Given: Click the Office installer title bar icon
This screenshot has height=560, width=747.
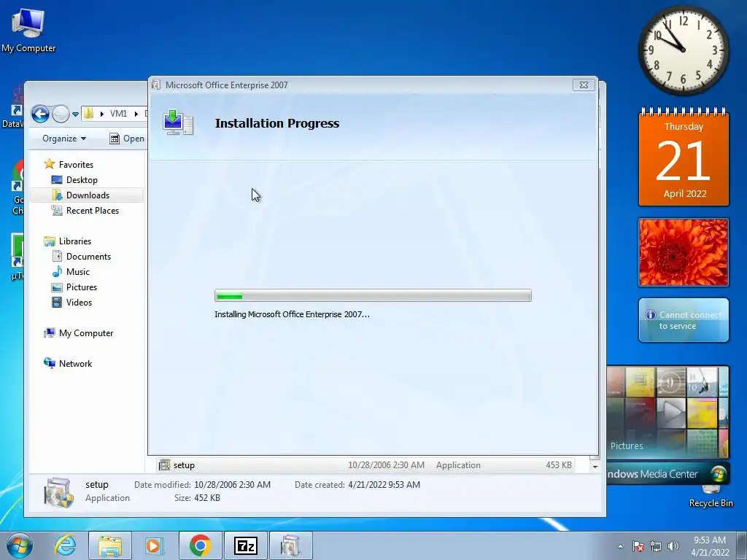Looking at the screenshot, I should [x=156, y=85].
